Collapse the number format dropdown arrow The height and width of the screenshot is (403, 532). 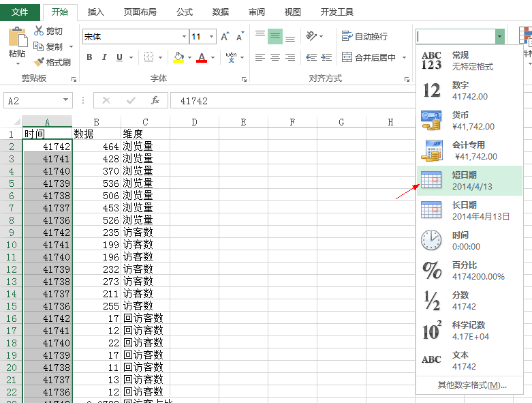[499, 36]
